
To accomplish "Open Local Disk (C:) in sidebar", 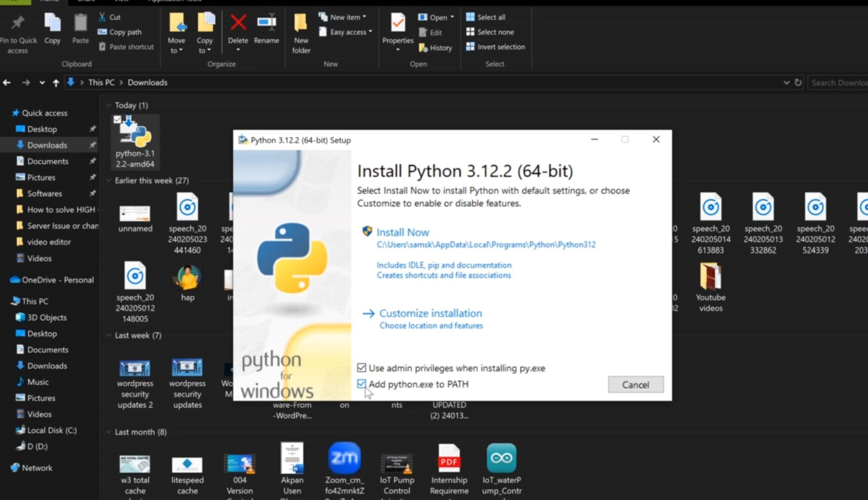I will pos(52,430).
